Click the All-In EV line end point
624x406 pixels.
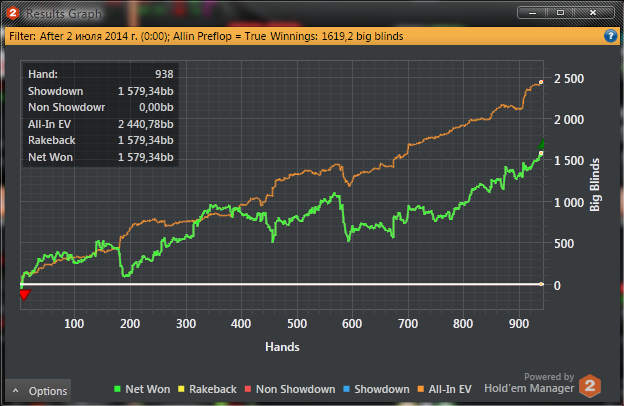(x=541, y=82)
